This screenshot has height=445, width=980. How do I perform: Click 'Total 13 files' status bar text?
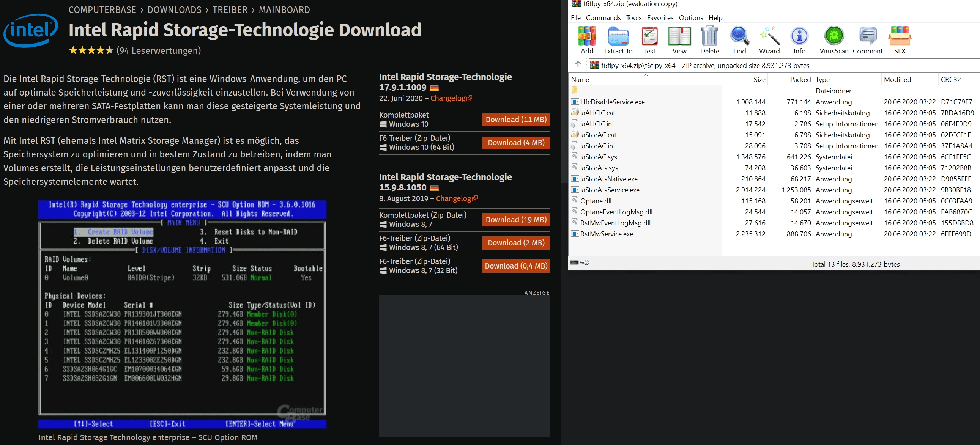[x=855, y=264]
